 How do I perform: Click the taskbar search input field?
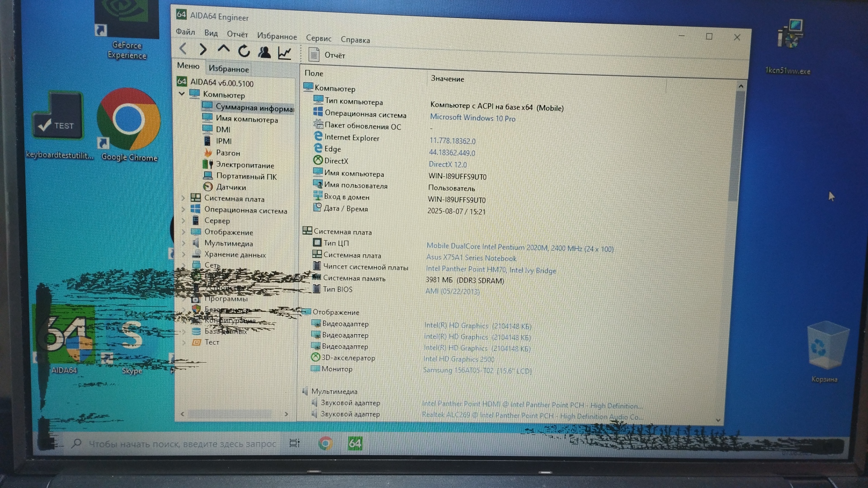coord(182,444)
